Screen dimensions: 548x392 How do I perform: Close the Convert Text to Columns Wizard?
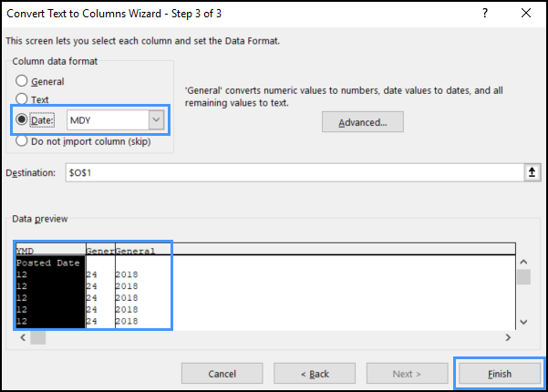[x=525, y=14]
